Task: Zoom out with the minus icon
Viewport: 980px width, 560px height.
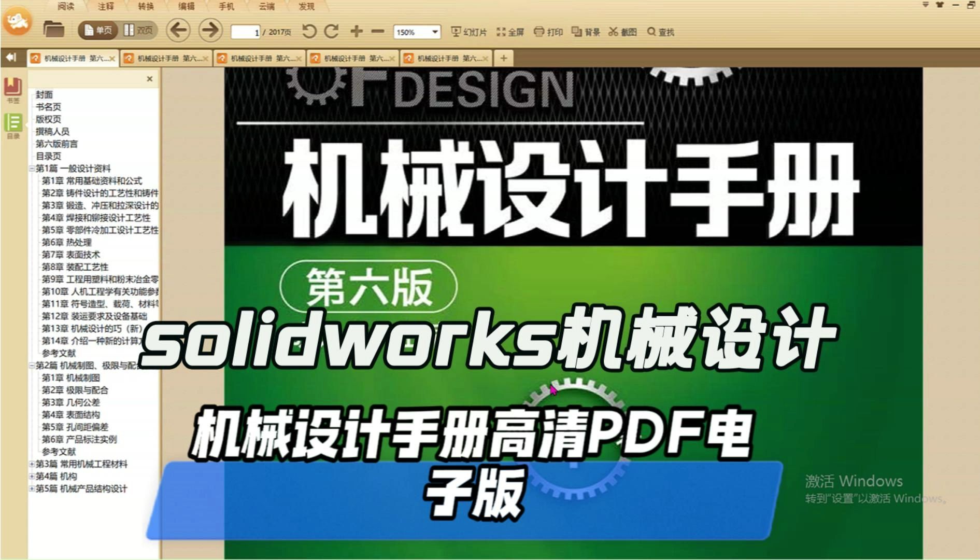Action: pos(377,32)
